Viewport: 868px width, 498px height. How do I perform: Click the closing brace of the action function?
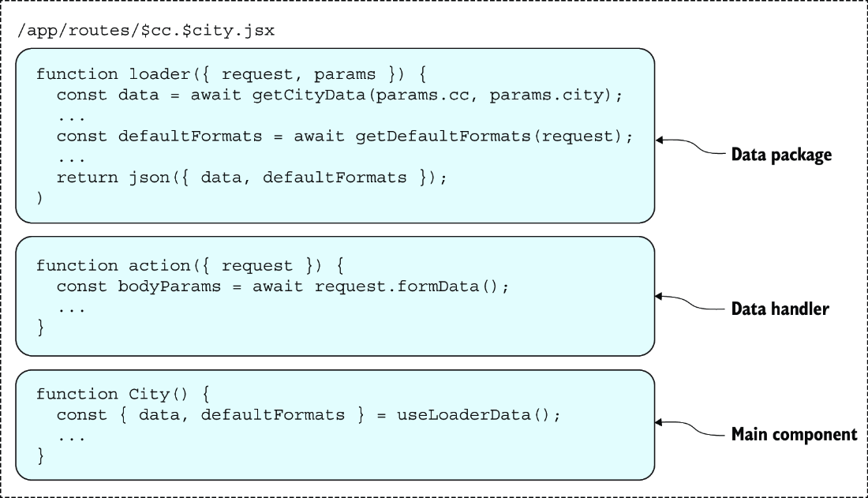pos(40,328)
